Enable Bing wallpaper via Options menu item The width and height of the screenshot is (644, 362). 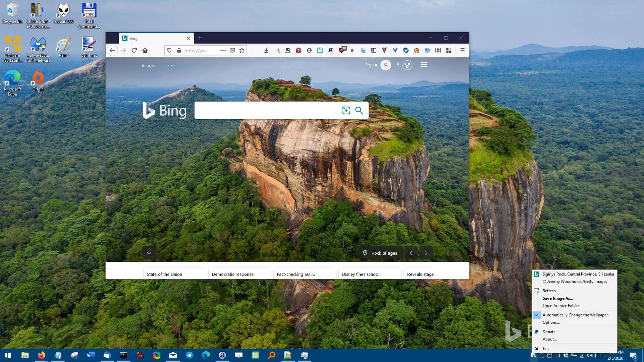click(551, 322)
